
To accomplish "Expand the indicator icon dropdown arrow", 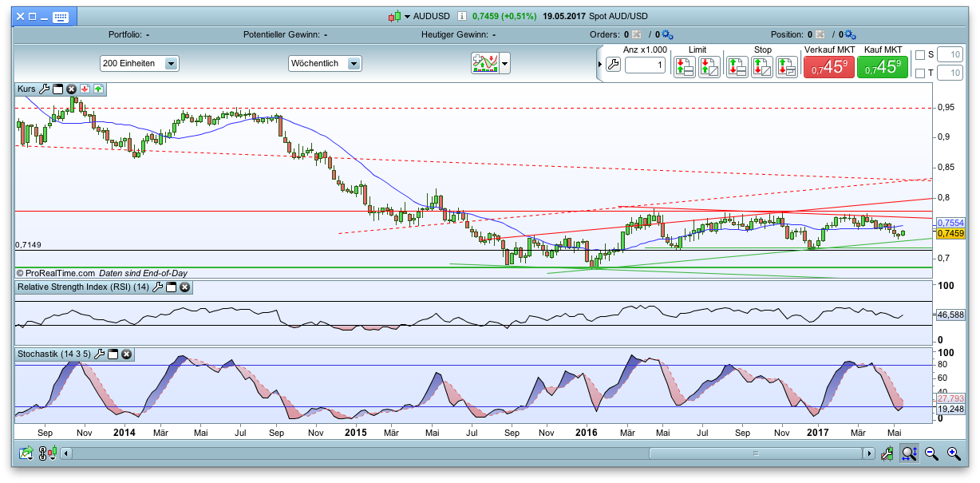I will pyautogui.click(x=504, y=64).
